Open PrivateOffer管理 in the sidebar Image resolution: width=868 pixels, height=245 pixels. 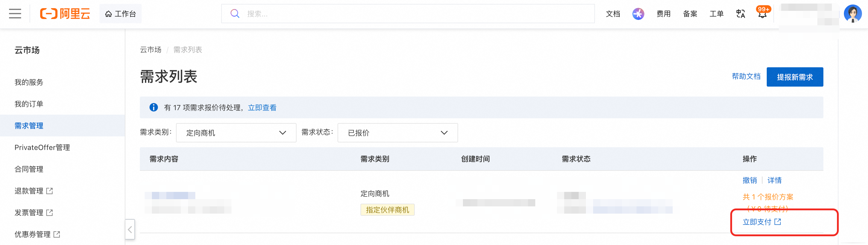point(42,148)
